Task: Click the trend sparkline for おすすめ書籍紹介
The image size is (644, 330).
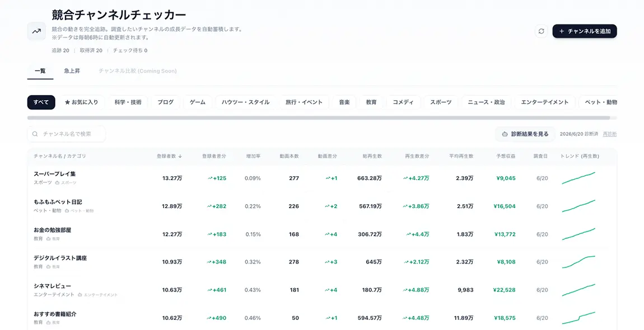Action: [x=578, y=318]
